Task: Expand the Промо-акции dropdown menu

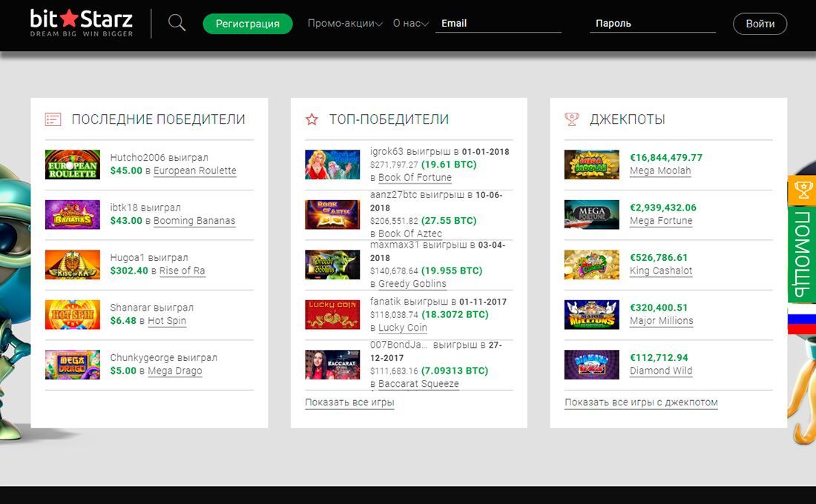Action: coord(345,24)
